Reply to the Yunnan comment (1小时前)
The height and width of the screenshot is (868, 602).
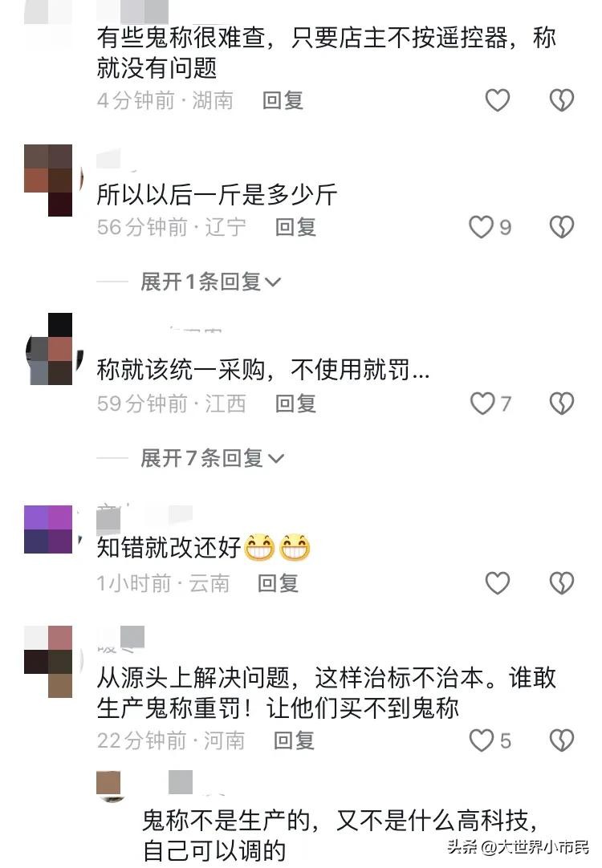point(278,583)
